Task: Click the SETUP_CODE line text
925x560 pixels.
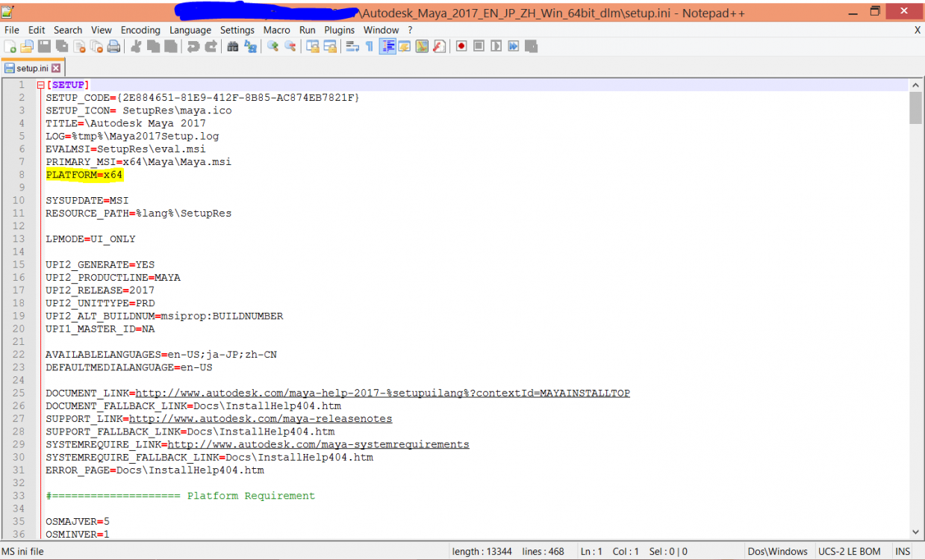Action: pos(202,98)
